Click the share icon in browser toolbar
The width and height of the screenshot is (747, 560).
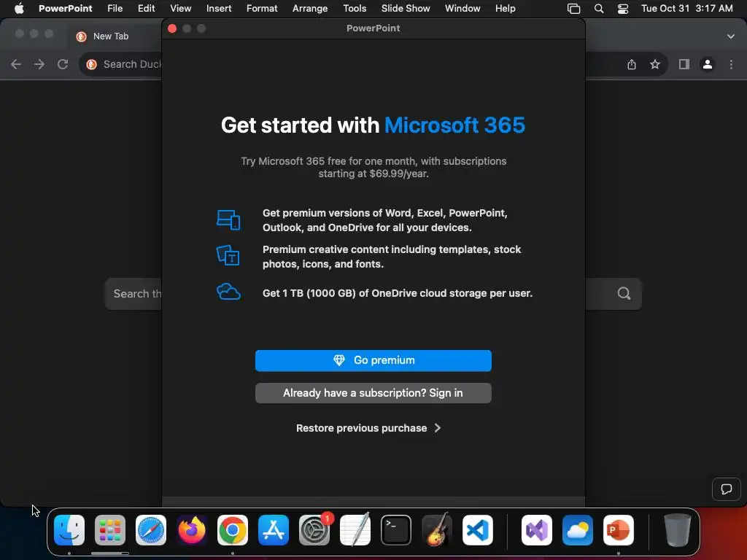coord(632,64)
